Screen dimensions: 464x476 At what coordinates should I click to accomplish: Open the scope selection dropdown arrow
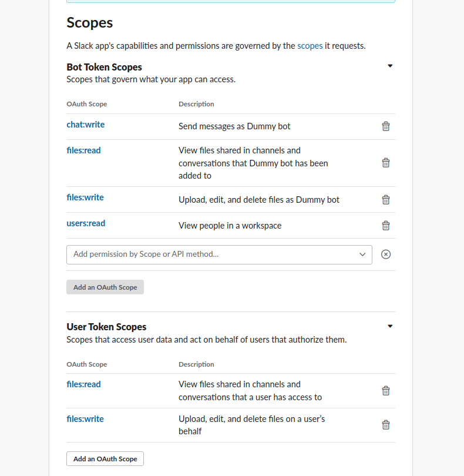[x=362, y=254]
